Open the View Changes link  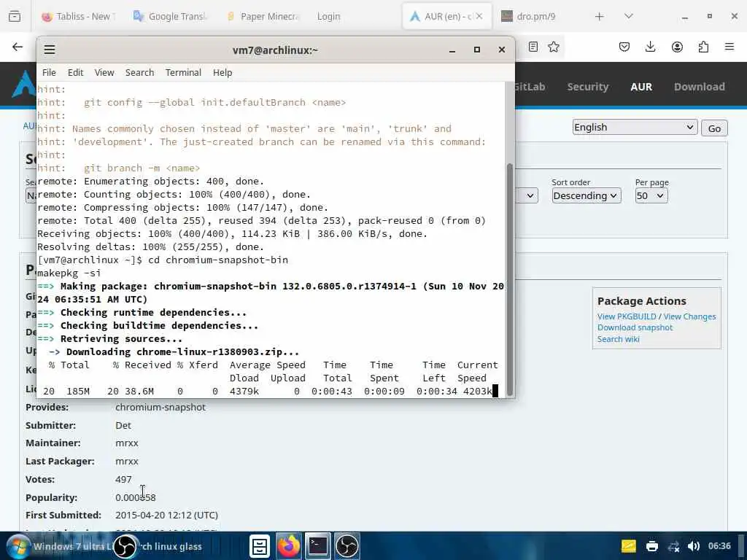[689, 316]
